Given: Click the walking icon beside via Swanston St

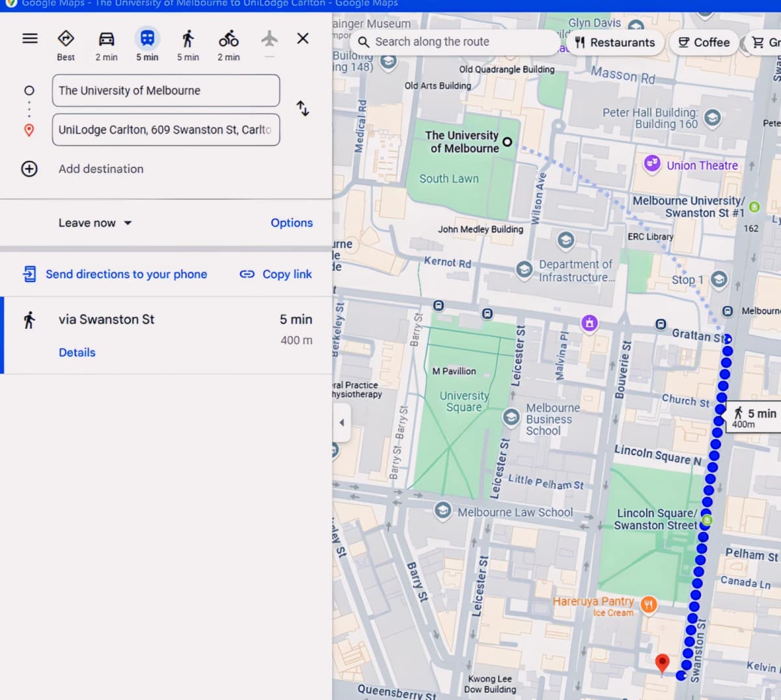Looking at the screenshot, I should click(x=29, y=320).
